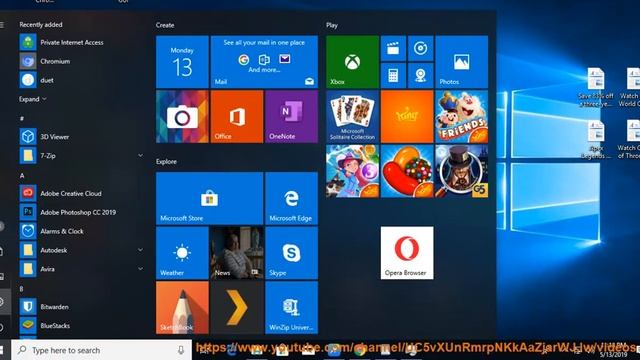The image size is (640, 360).
Task: Launch the Xbox tile
Action: coord(352,62)
